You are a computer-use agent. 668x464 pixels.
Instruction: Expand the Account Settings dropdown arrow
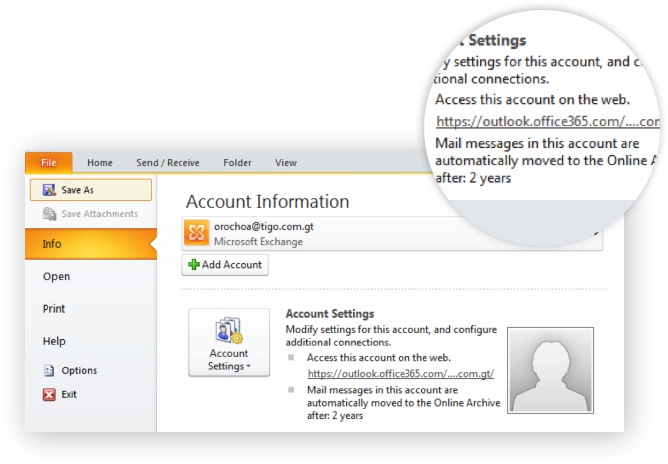point(246,367)
